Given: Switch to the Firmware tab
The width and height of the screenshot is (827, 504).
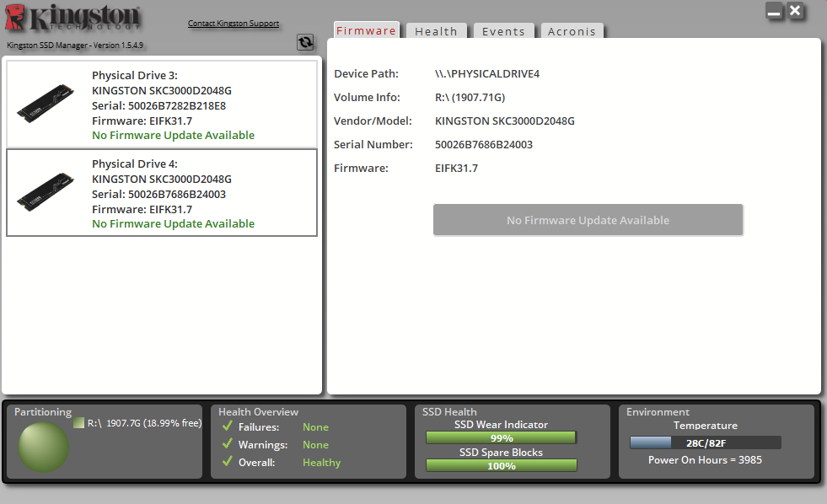Looking at the screenshot, I should coord(366,30).
